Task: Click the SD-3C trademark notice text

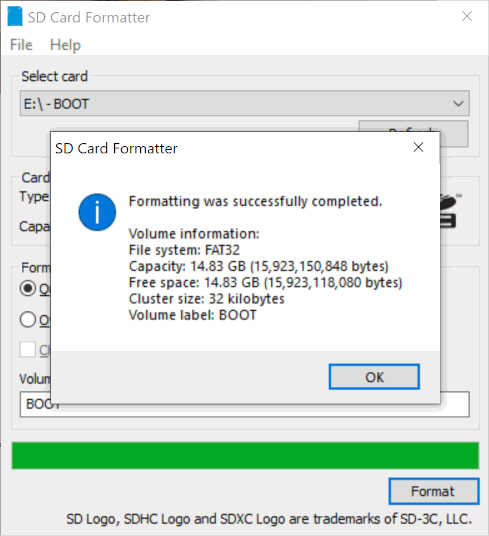Action: 269,519
